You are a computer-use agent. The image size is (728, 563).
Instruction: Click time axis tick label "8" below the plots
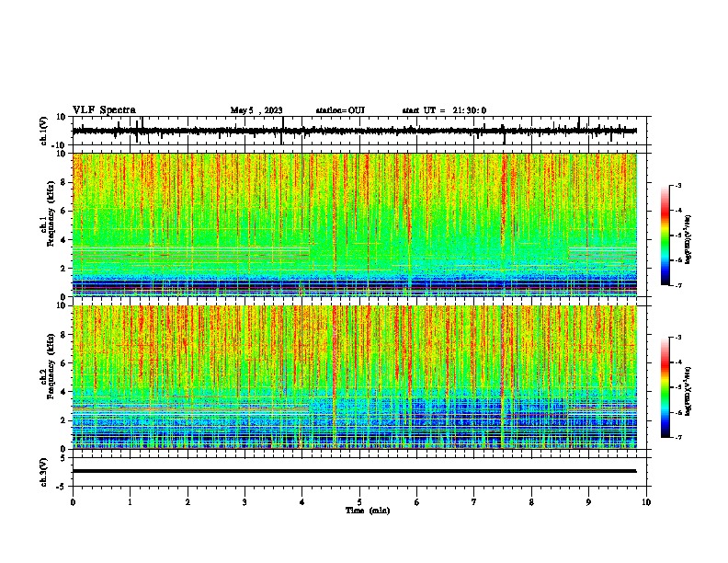click(531, 502)
